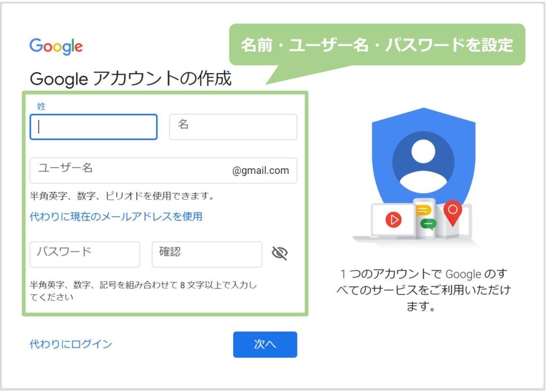The height and width of the screenshot is (392, 547).
Task: Click the 代わりにログイン link
Action: pyautogui.click(x=71, y=344)
